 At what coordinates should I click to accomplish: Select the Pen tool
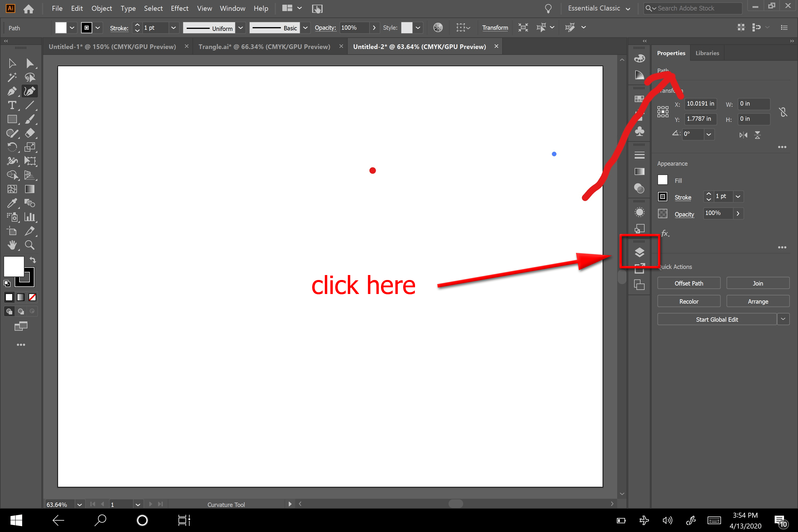tap(13, 91)
